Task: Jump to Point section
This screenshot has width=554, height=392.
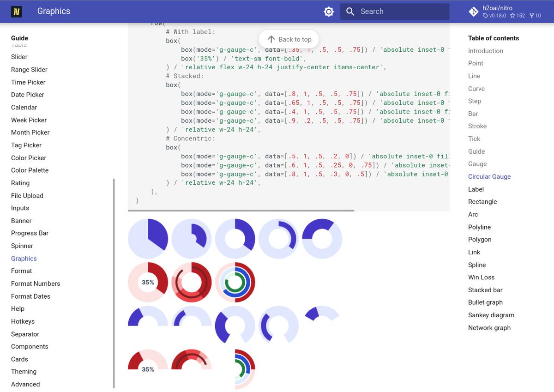Action: click(476, 63)
